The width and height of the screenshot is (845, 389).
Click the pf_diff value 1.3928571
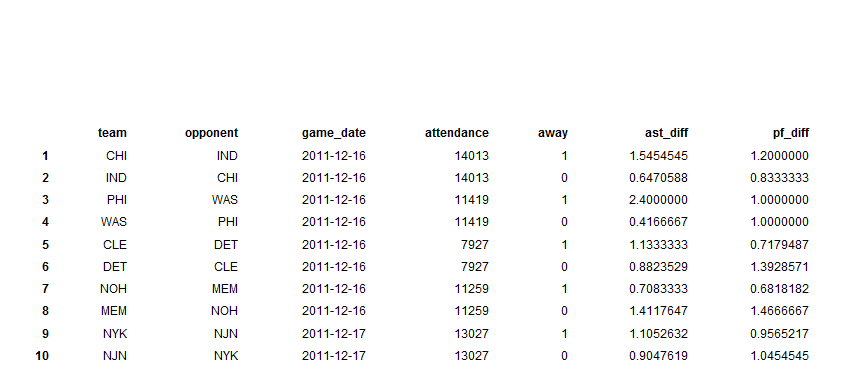(779, 267)
